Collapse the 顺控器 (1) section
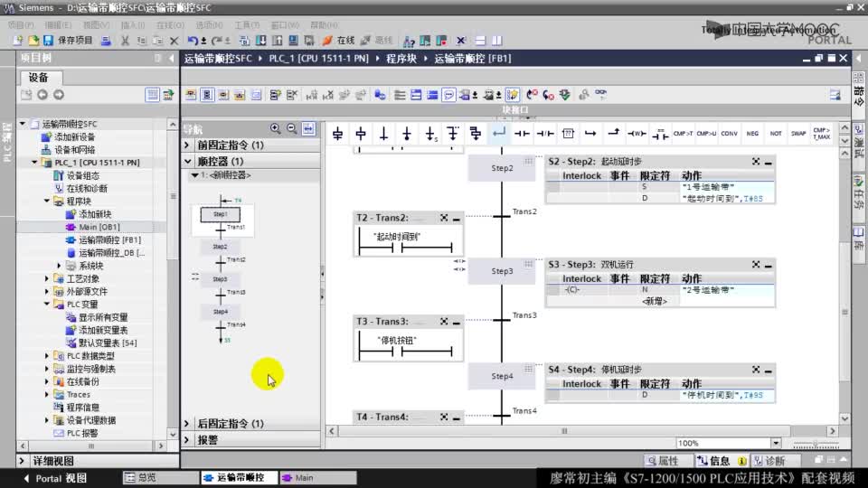This screenshot has height=488, width=868. click(x=187, y=162)
